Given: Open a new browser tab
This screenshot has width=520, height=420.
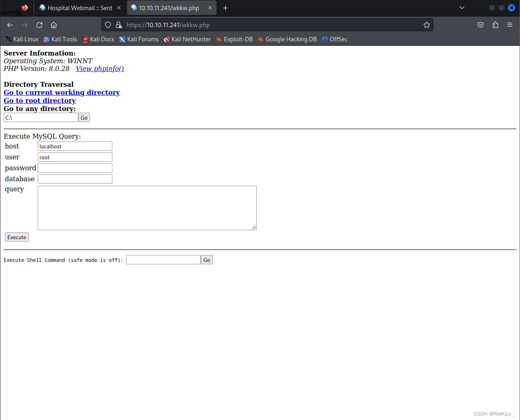Looking at the screenshot, I should (x=226, y=8).
